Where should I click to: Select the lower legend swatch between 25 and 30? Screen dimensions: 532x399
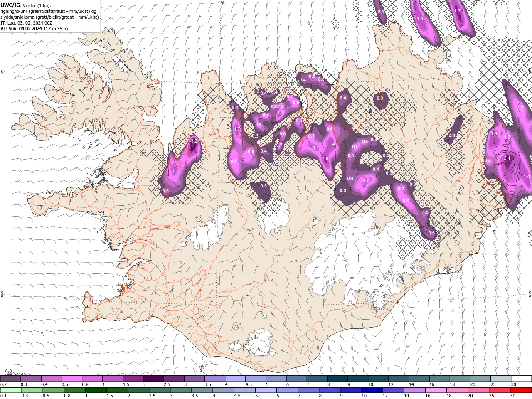click(x=499, y=390)
